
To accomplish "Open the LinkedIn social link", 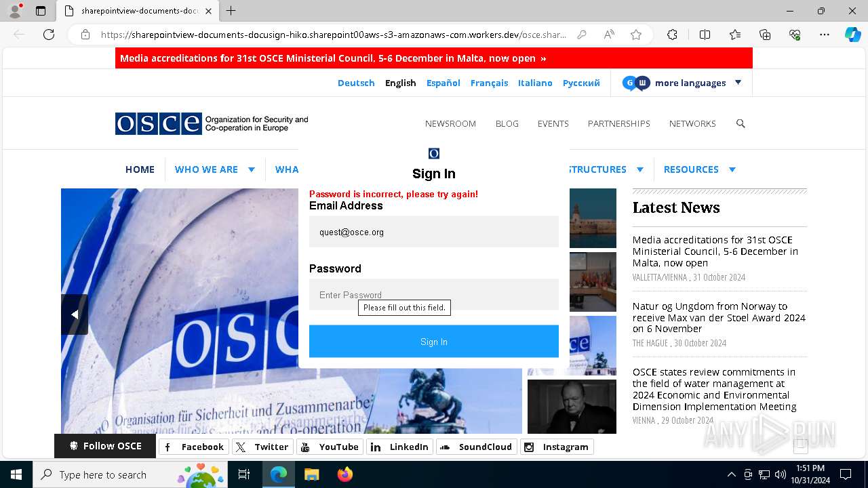I will 399,447.
